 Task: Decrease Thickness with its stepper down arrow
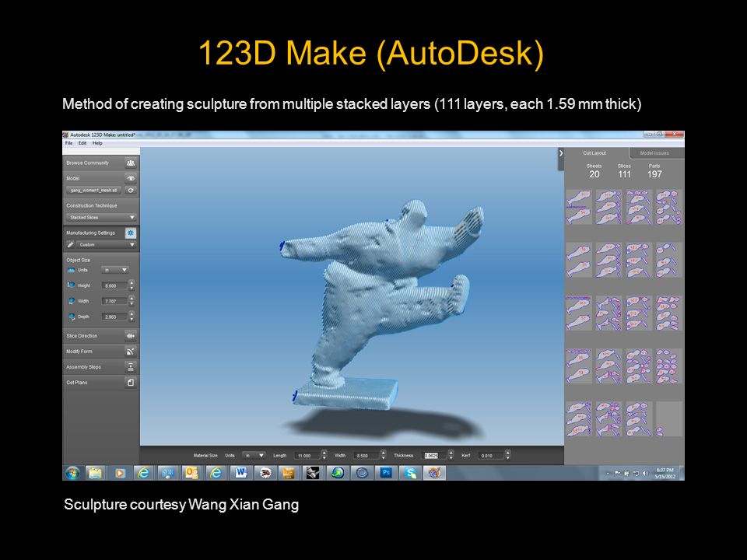[451, 459]
